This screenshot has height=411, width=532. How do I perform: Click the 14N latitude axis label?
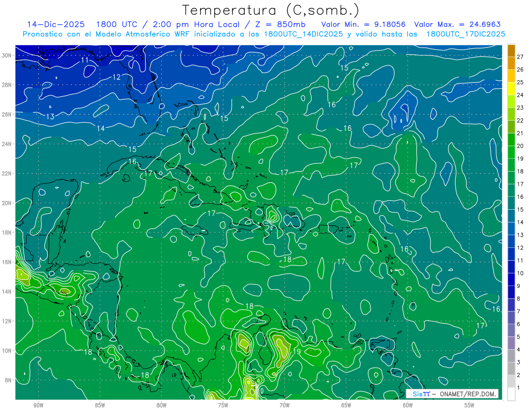pyautogui.click(x=8, y=291)
